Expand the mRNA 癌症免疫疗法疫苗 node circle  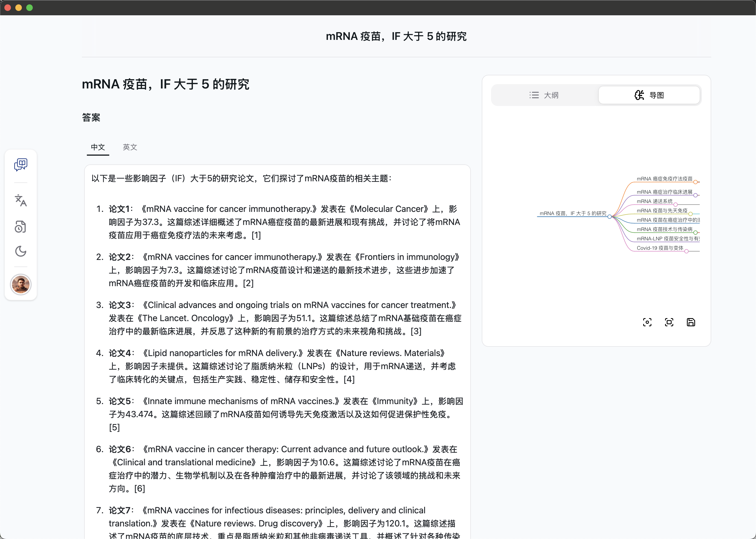695,182
